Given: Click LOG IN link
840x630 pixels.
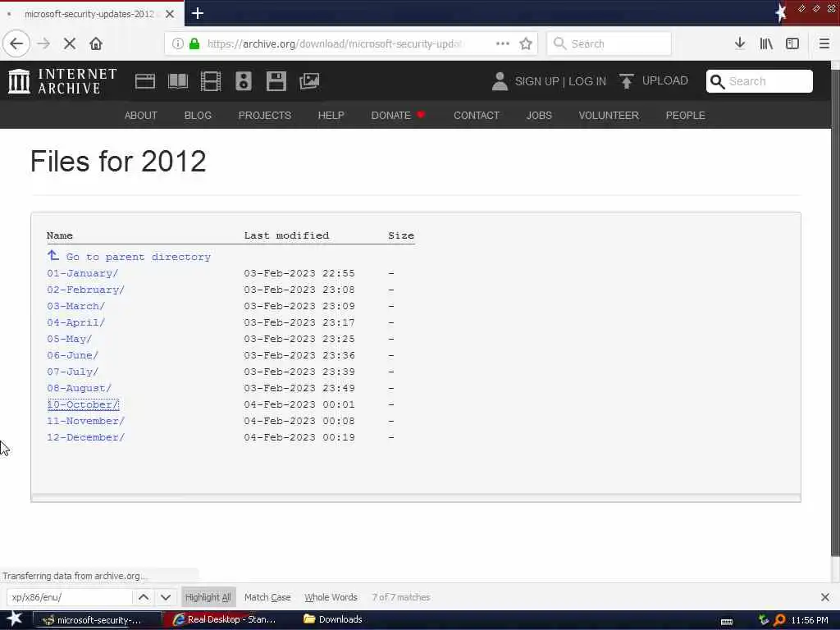Looking at the screenshot, I should pos(587,81).
